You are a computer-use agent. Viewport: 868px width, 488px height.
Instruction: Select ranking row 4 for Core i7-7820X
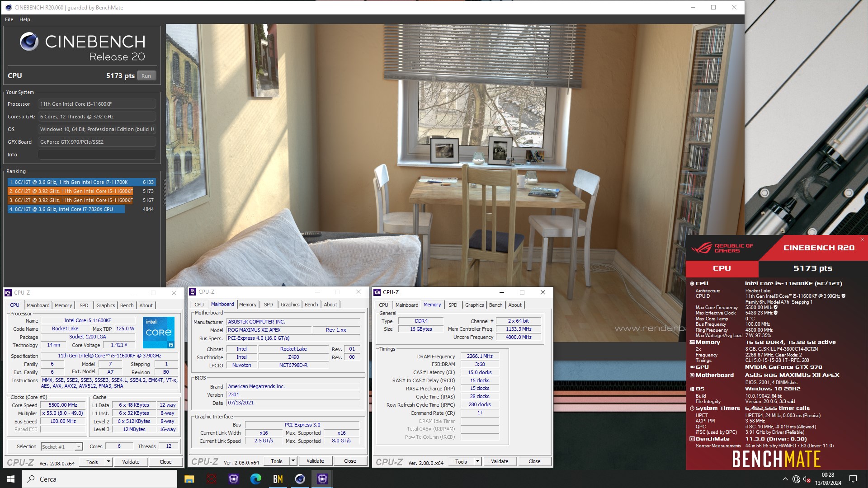[x=82, y=209]
